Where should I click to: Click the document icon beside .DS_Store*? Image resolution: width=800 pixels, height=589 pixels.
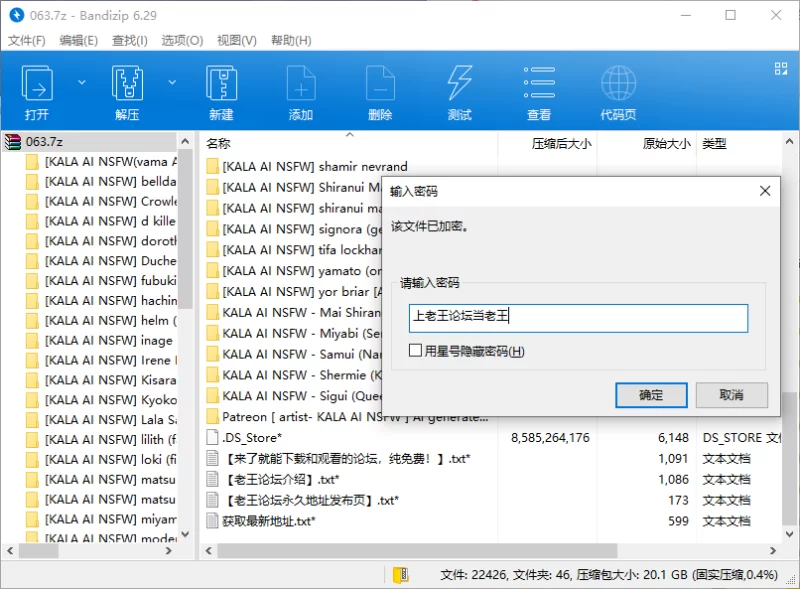point(212,437)
